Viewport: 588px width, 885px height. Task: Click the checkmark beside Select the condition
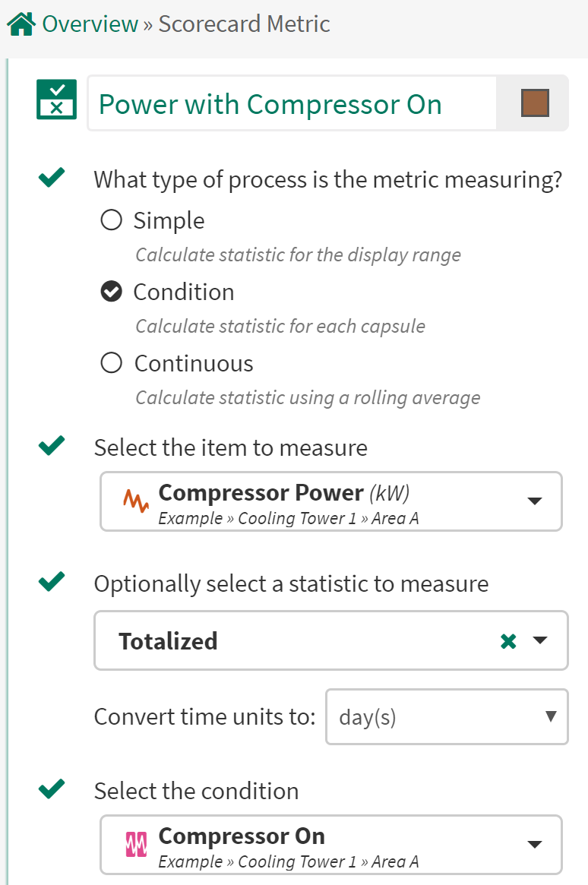coord(51,789)
